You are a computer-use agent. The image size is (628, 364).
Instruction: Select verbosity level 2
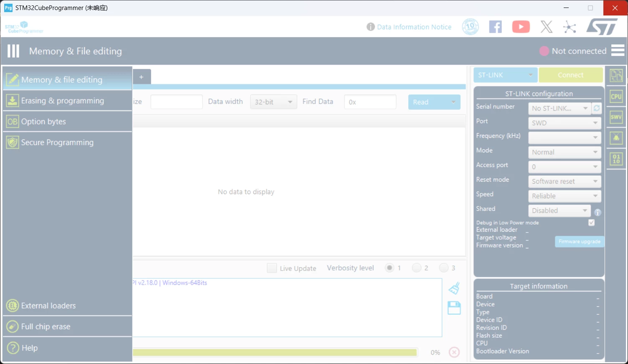coord(416,268)
